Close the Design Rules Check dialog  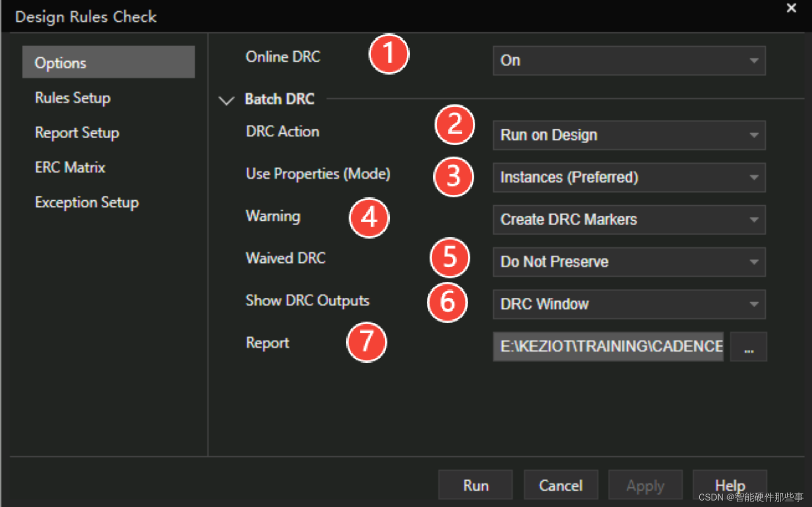pos(791,8)
